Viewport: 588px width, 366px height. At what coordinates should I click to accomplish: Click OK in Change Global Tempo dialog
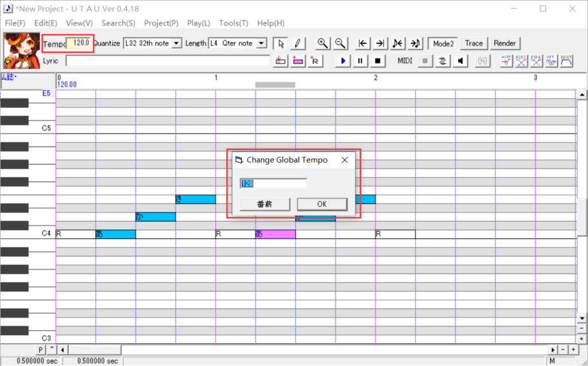click(x=322, y=204)
